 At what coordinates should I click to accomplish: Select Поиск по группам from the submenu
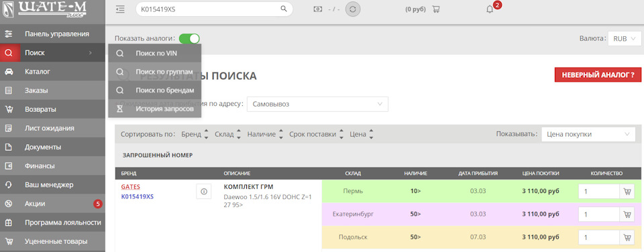pyautogui.click(x=155, y=72)
